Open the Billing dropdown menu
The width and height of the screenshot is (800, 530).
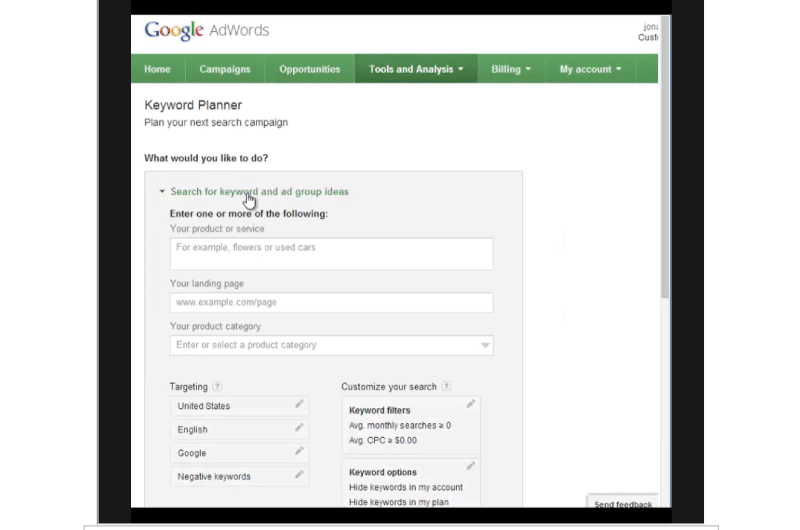coord(511,69)
